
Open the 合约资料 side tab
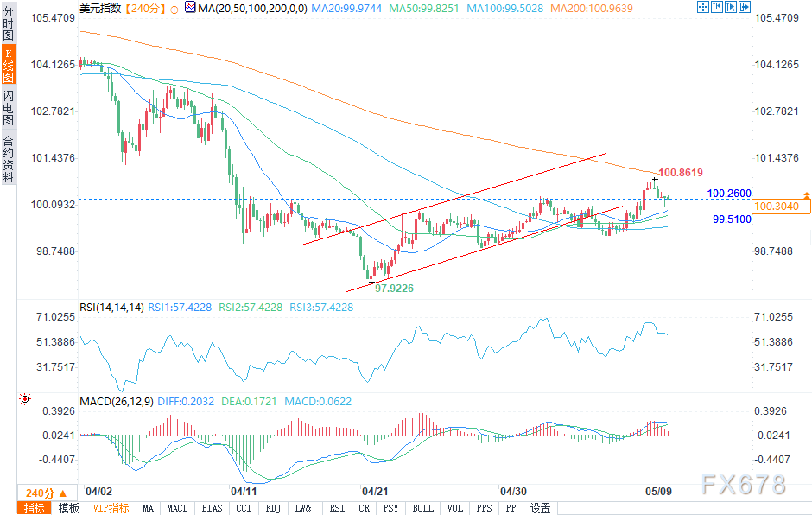click(x=8, y=158)
